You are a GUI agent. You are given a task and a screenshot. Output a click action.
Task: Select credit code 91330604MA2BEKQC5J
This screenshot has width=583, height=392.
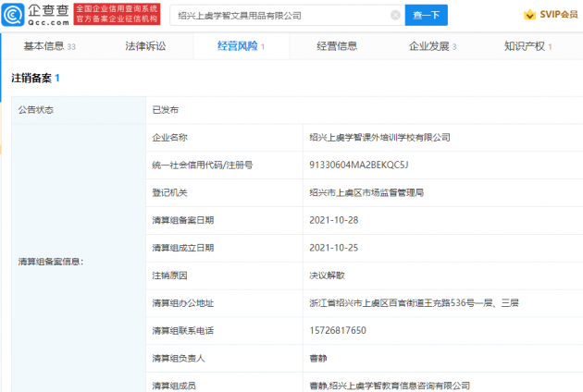coord(359,165)
